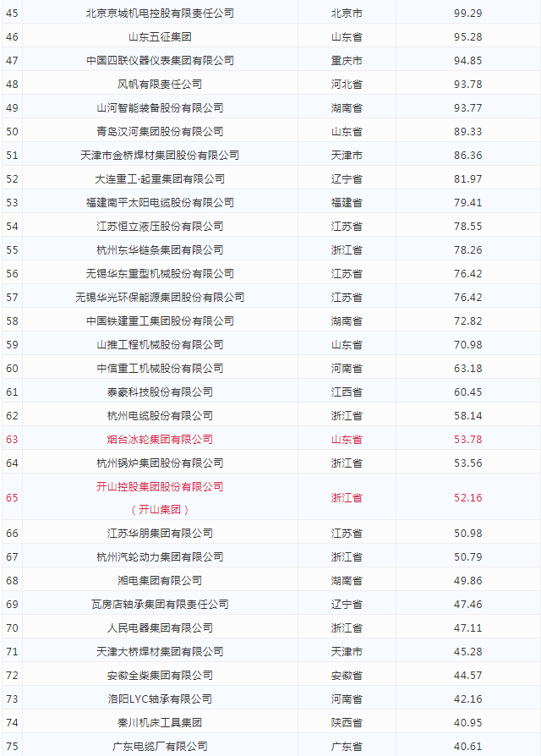Click 广东电缆厂有限公司 company
This screenshot has width=541, height=756.
(160, 745)
